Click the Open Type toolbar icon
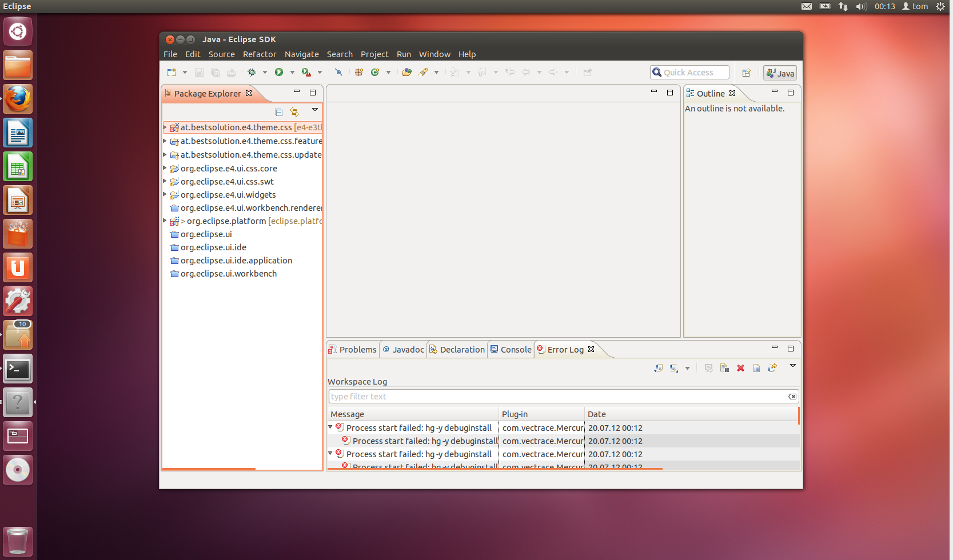Viewport: 953px width, 560px height. tap(407, 72)
